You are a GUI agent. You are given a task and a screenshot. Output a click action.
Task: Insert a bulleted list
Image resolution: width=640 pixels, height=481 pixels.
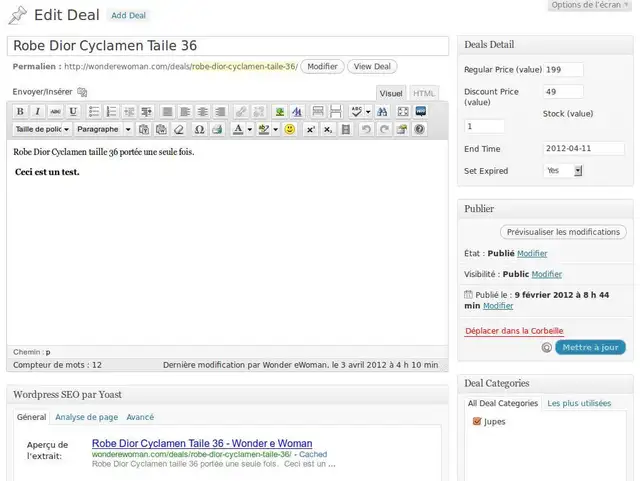(x=94, y=111)
